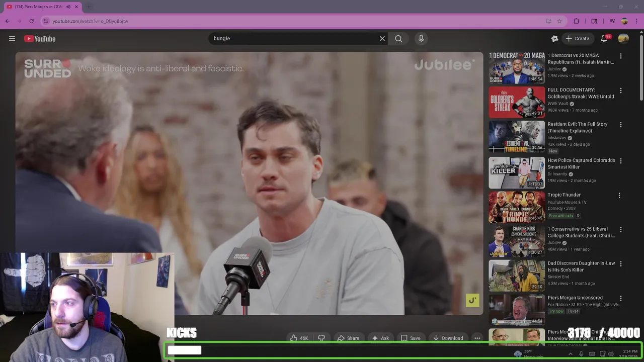
Task: Open the install app icon in address bar
Action: (x=548, y=21)
